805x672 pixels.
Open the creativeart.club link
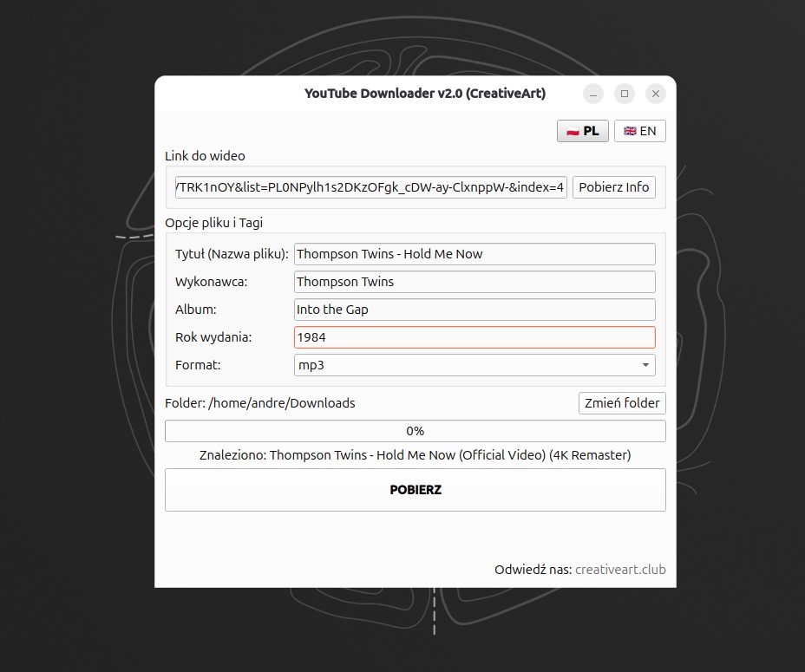click(620, 570)
